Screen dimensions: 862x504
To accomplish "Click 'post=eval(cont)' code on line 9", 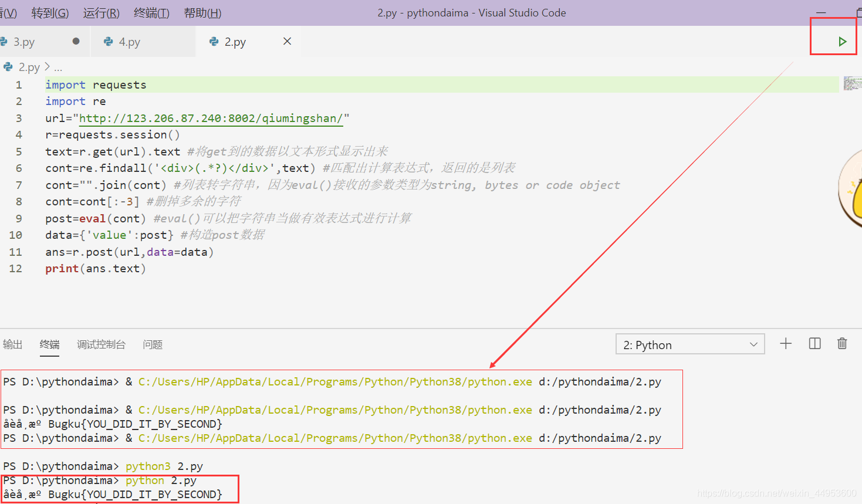I will pos(96,219).
